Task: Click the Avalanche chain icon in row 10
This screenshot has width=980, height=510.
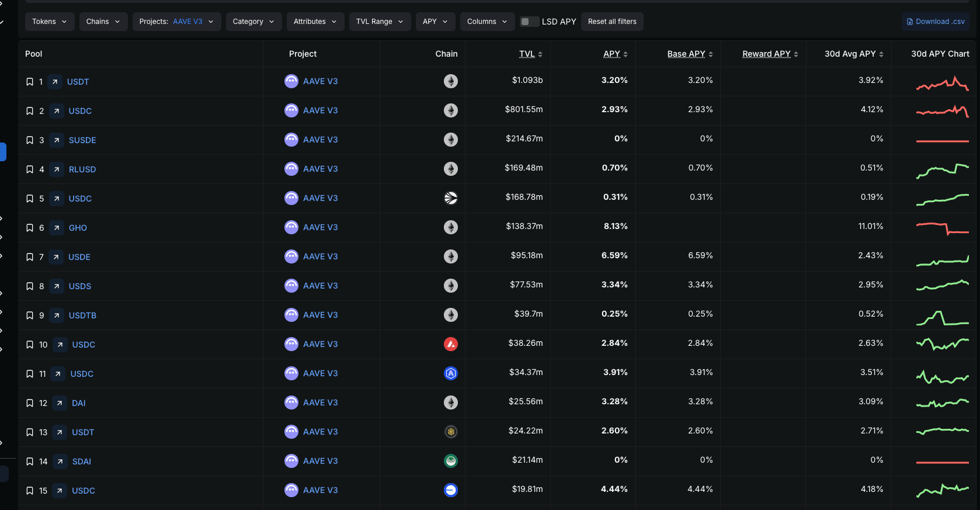Action: pos(451,344)
